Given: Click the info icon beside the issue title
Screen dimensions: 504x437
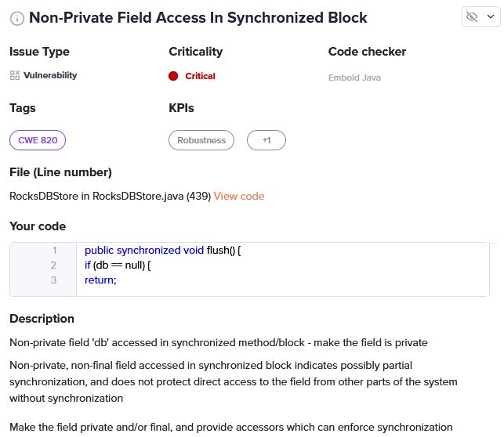Looking at the screenshot, I should (16, 18).
